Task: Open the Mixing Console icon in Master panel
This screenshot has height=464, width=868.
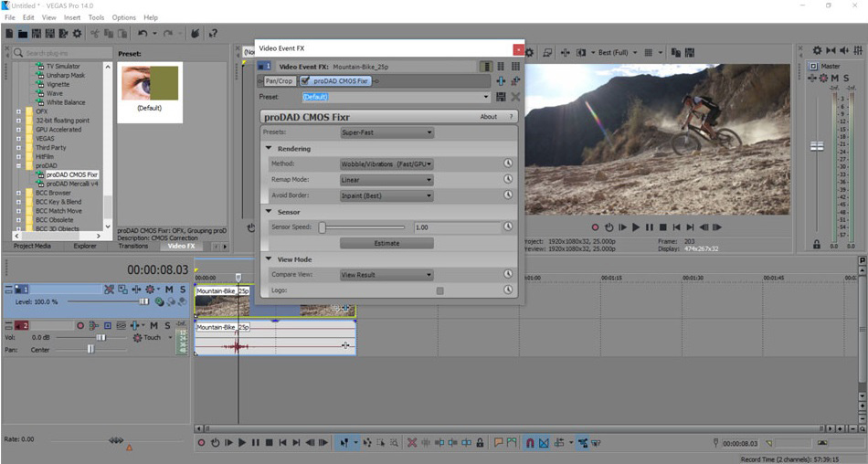Action: [x=859, y=50]
